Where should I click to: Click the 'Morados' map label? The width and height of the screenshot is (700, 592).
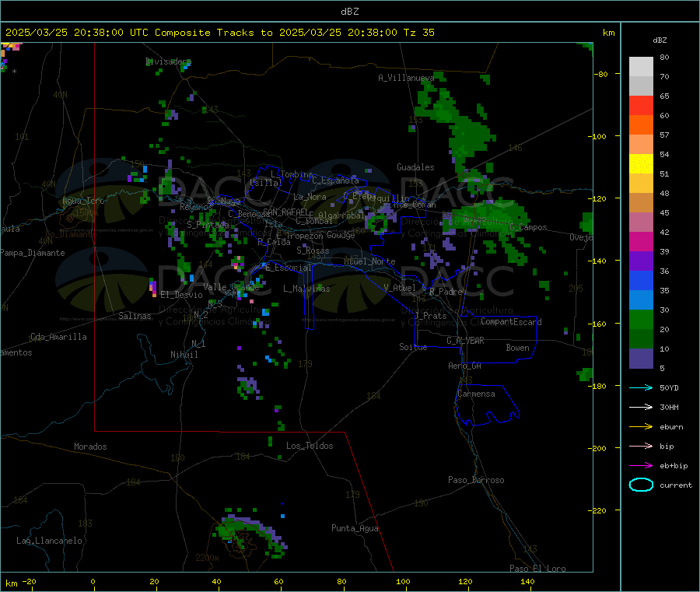(90, 447)
